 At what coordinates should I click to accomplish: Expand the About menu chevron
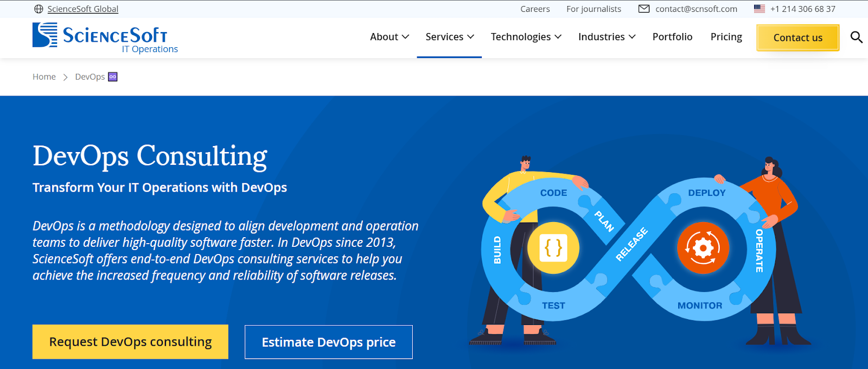point(405,37)
